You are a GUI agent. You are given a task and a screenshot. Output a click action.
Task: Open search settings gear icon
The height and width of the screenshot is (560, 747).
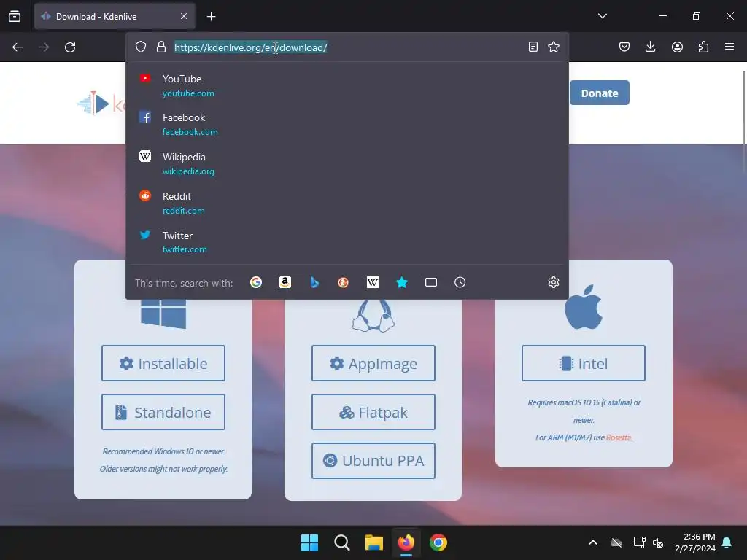point(553,282)
